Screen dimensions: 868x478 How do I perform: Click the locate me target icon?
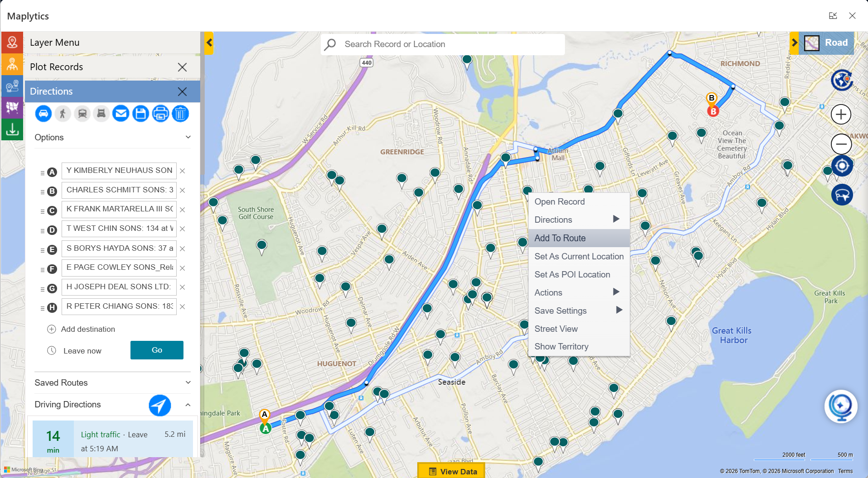tap(842, 166)
